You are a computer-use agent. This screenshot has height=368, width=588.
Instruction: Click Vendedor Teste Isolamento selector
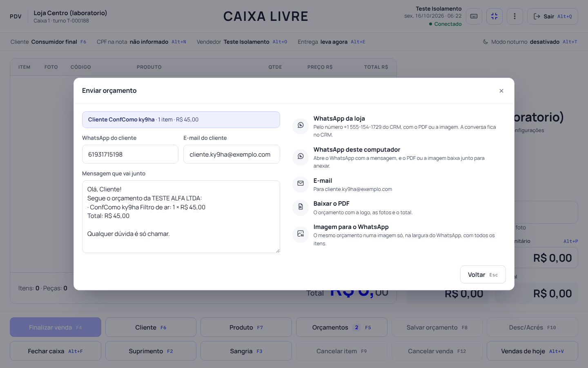(x=242, y=42)
